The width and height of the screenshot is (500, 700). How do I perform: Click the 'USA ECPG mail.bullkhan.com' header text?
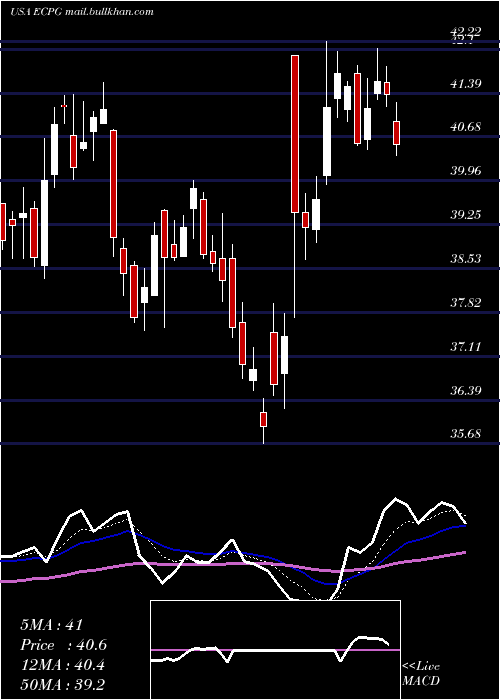click(82, 12)
